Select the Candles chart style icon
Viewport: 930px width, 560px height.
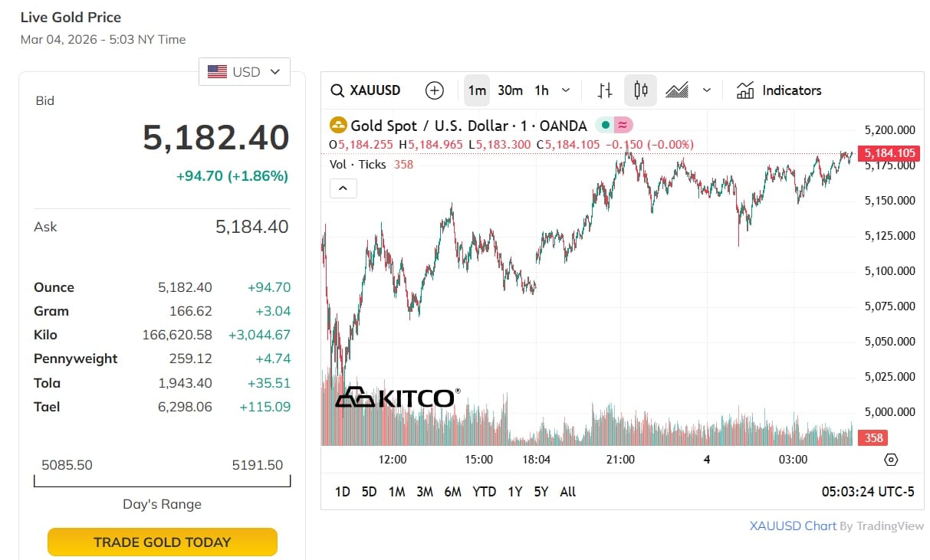[641, 90]
